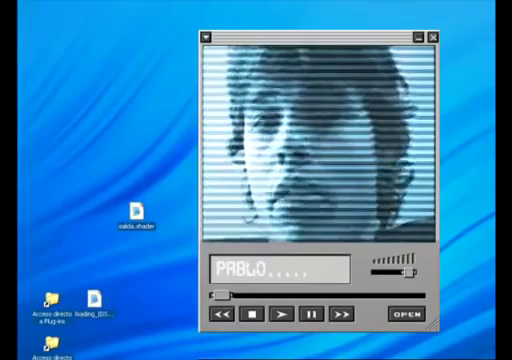Click the fast-forward button
The height and width of the screenshot is (360, 512).
(342, 314)
